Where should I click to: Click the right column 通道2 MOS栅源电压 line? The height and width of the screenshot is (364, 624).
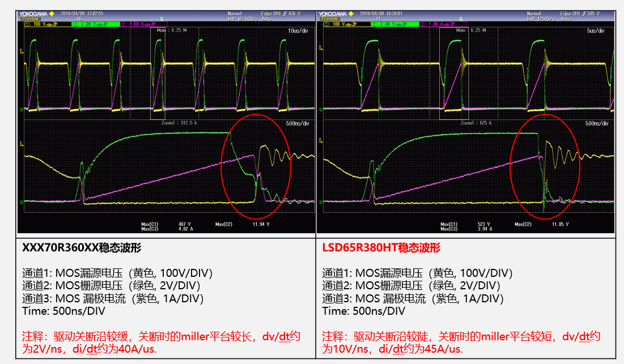click(x=411, y=286)
